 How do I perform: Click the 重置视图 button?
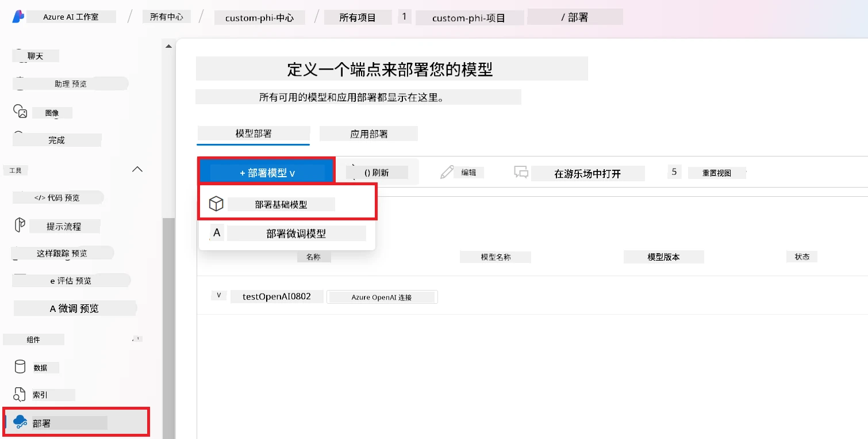[x=717, y=173]
